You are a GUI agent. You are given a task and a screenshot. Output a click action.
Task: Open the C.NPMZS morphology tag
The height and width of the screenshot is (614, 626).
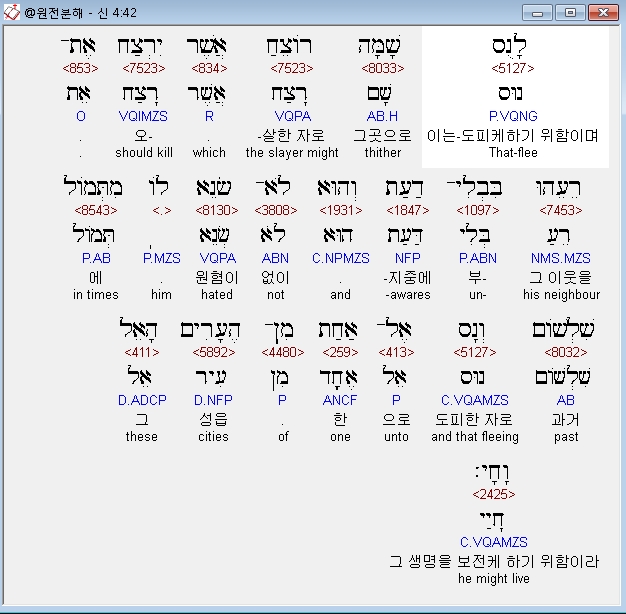click(340, 259)
